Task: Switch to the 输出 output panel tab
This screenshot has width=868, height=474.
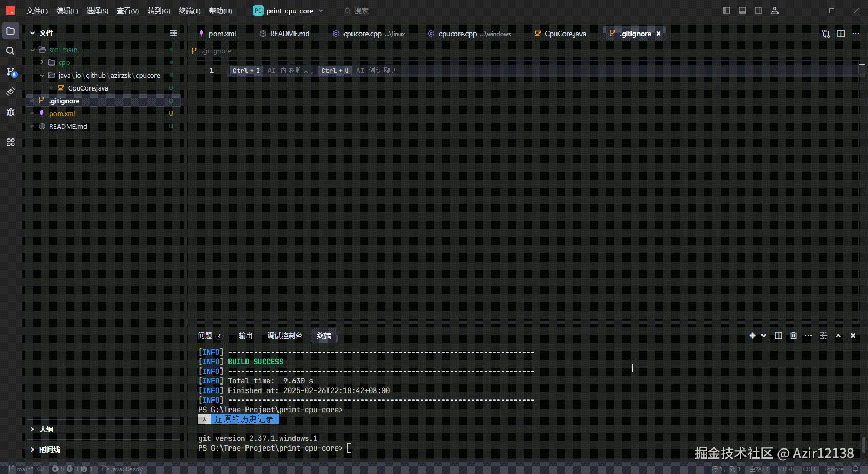Action: click(245, 336)
